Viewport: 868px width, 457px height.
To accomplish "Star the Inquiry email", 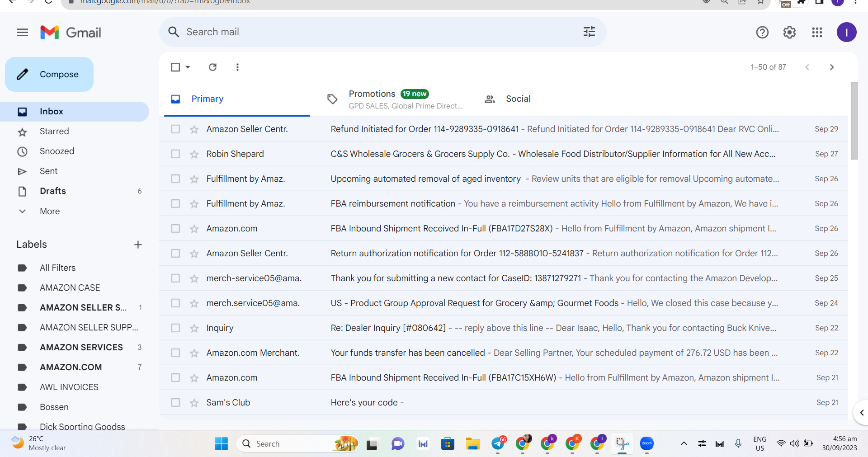I will click(x=194, y=328).
